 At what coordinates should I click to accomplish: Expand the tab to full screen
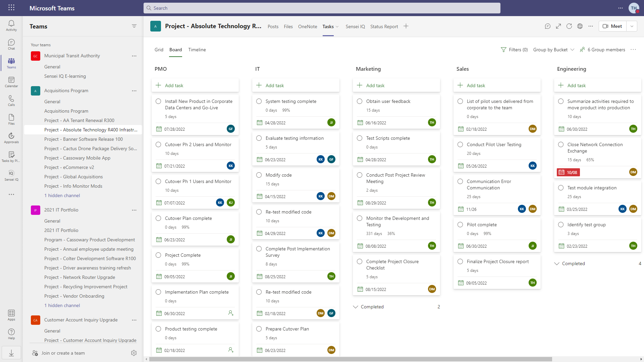point(558,26)
